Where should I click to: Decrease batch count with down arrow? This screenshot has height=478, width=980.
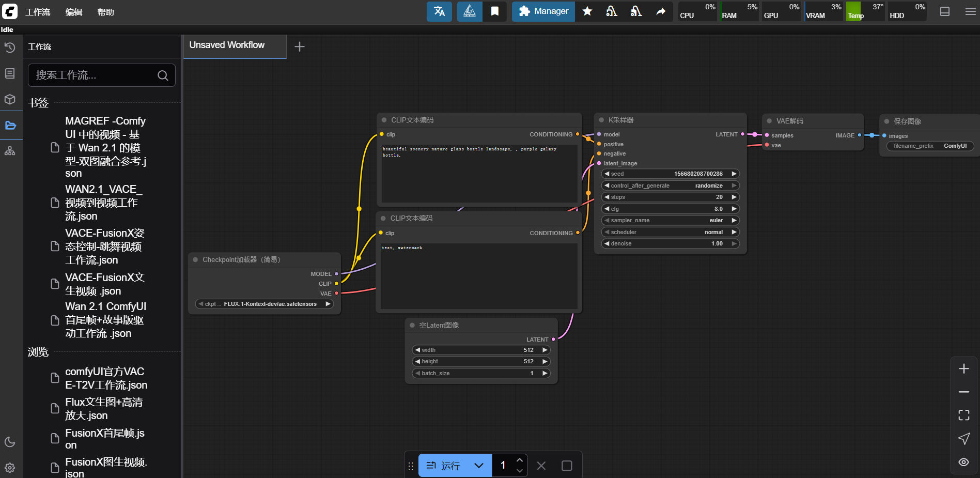(520, 471)
